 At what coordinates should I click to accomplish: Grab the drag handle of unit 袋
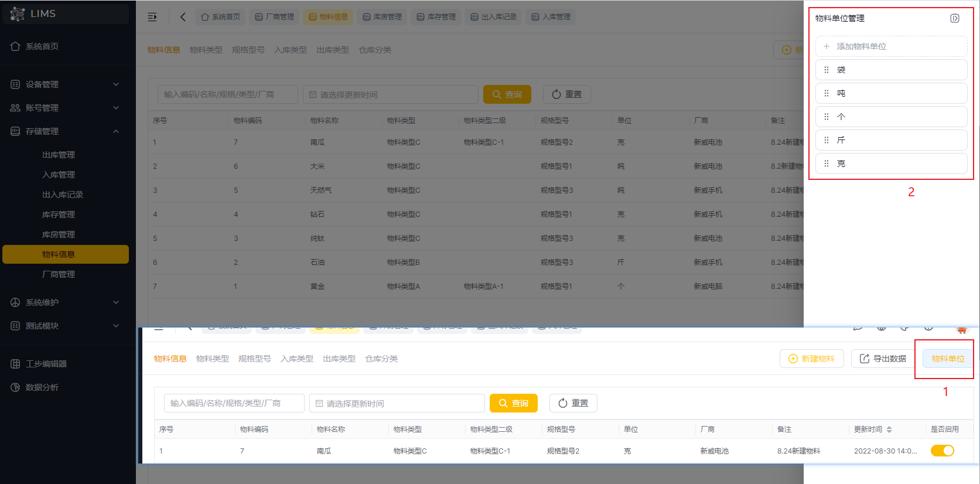pyautogui.click(x=827, y=70)
